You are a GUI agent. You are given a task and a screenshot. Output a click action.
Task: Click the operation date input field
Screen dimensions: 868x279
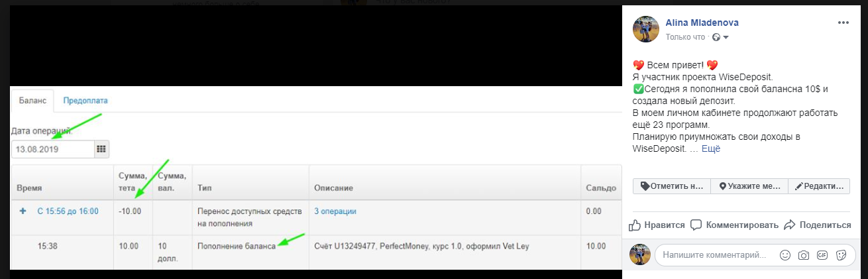tap(52, 149)
